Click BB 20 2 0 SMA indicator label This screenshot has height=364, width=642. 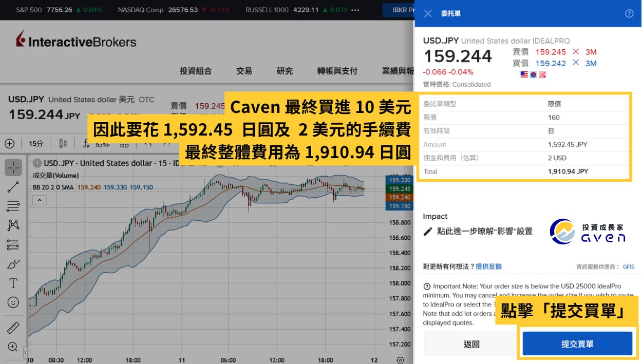[x=53, y=187]
